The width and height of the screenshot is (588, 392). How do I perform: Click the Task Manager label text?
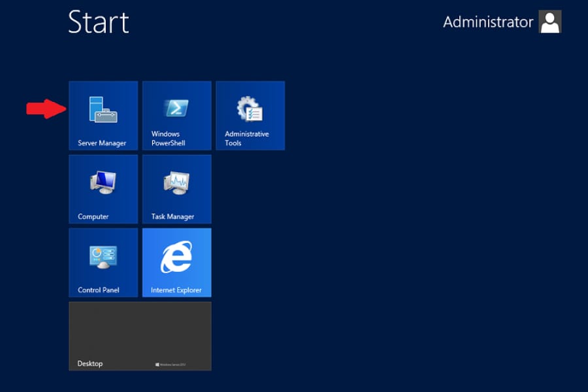(x=172, y=216)
